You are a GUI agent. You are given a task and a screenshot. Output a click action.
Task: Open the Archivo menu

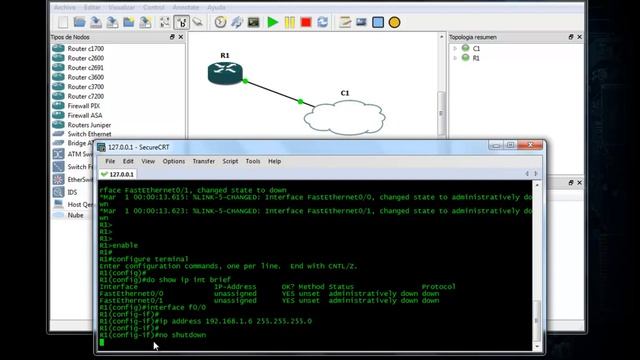[65, 7]
